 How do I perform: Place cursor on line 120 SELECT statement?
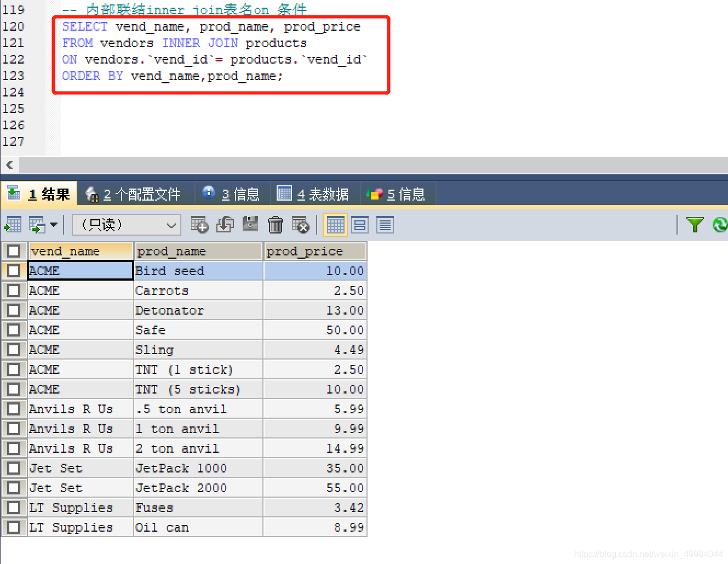click(211, 27)
